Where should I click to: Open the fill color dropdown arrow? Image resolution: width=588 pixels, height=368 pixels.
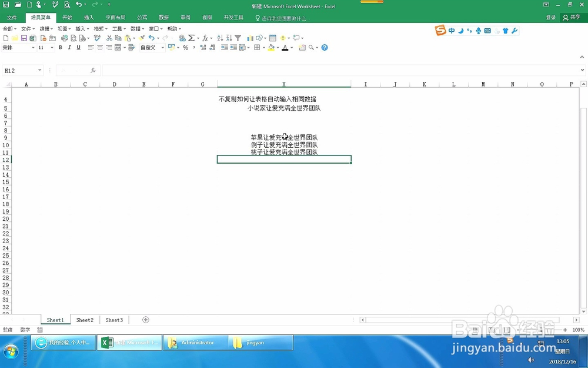[276, 48]
